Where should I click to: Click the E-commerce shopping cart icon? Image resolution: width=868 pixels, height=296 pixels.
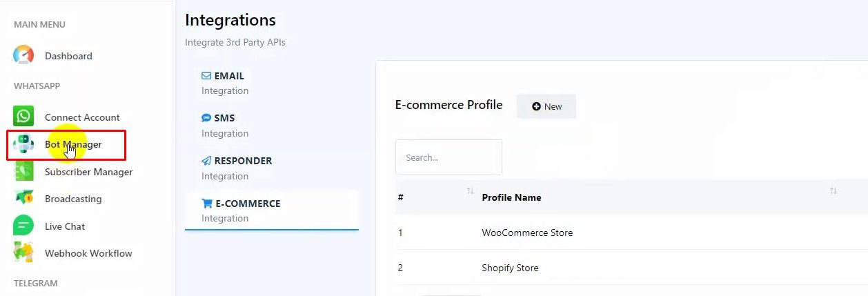[206, 204]
